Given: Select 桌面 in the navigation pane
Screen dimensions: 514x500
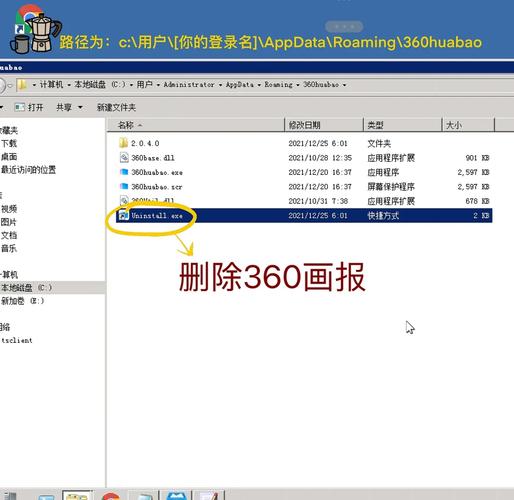Looking at the screenshot, I should point(9,157).
